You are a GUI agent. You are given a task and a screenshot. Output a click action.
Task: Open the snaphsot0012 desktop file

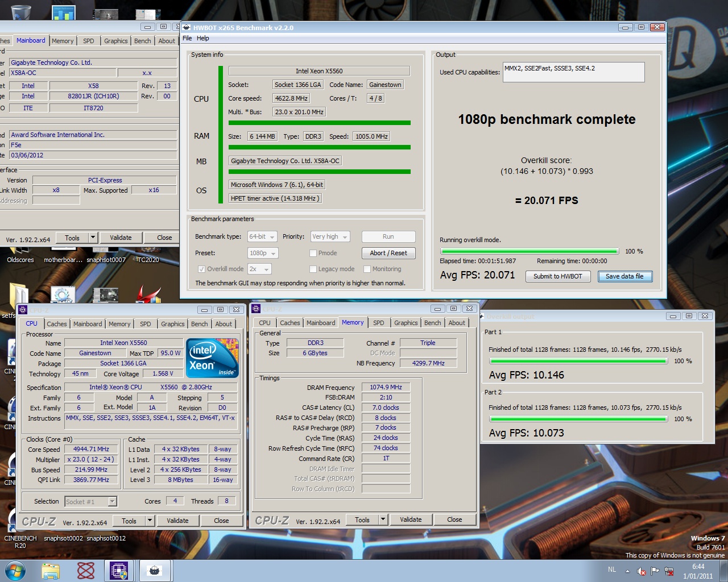point(106,538)
